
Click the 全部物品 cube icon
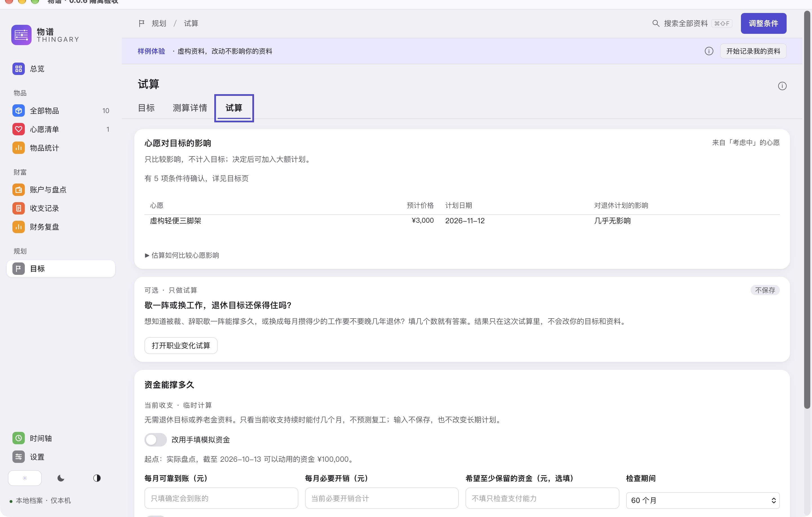coord(19,111)
